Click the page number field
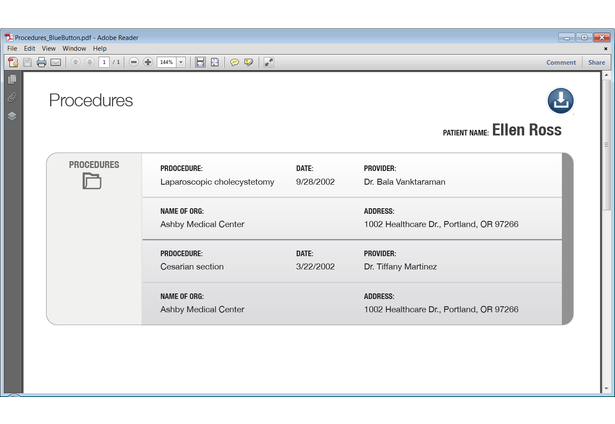 coord(104,62)
